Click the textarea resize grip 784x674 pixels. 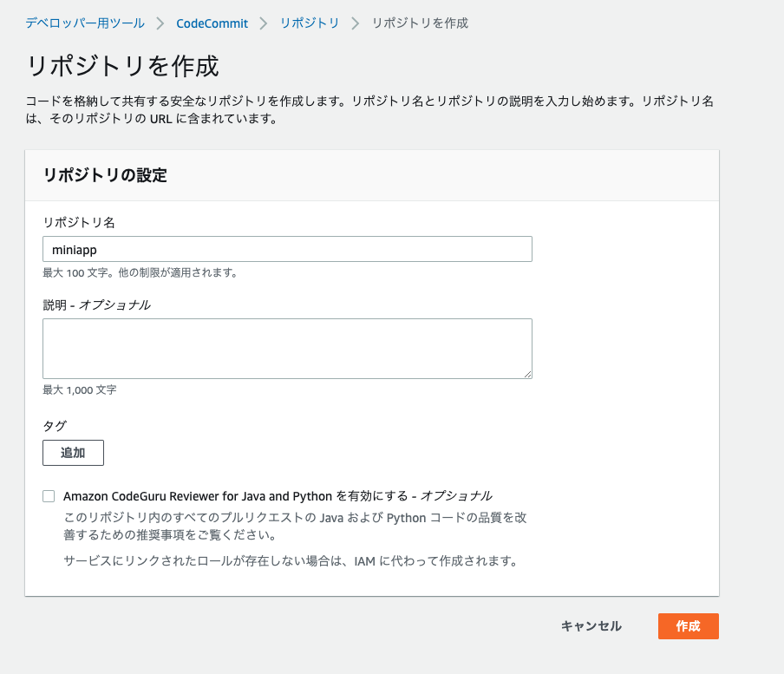(527, 373)
